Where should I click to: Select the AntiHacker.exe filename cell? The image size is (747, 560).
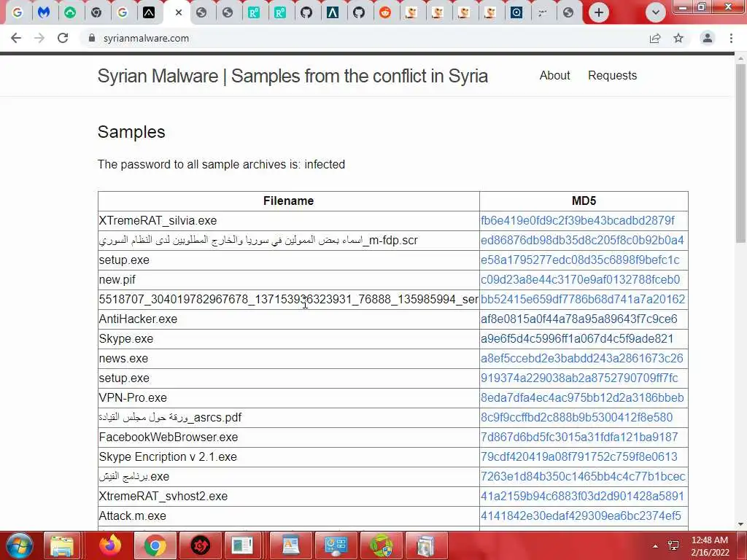tap(289, 319)
